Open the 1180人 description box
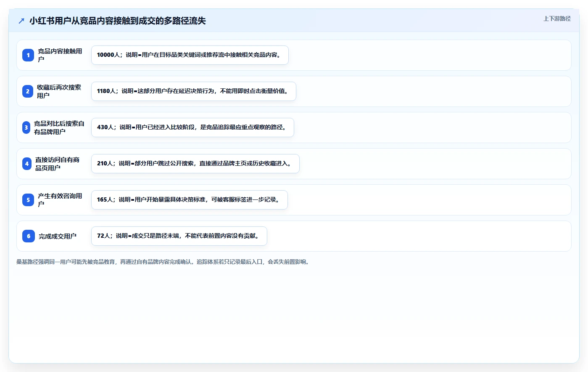The height and width of the screenshot is (372, 588). coord(194,91)
